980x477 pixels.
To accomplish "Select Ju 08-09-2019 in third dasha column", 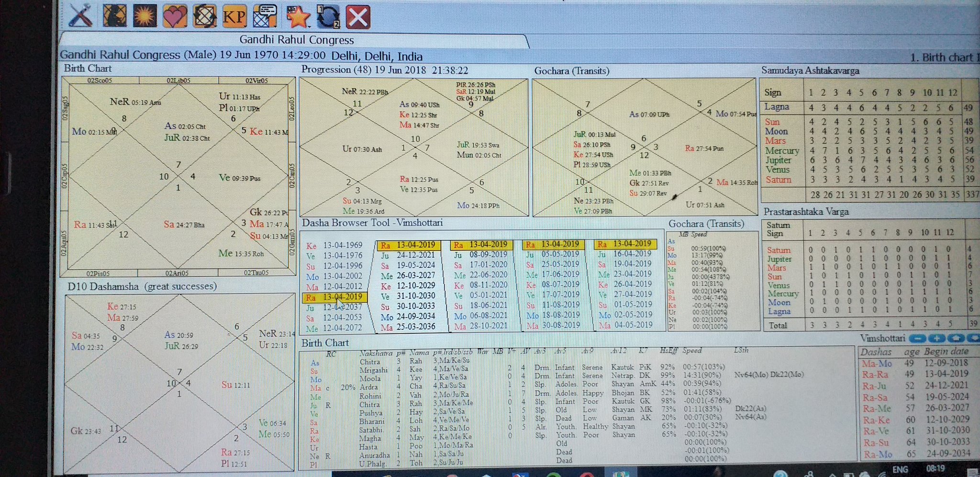I will click(480, 255).
